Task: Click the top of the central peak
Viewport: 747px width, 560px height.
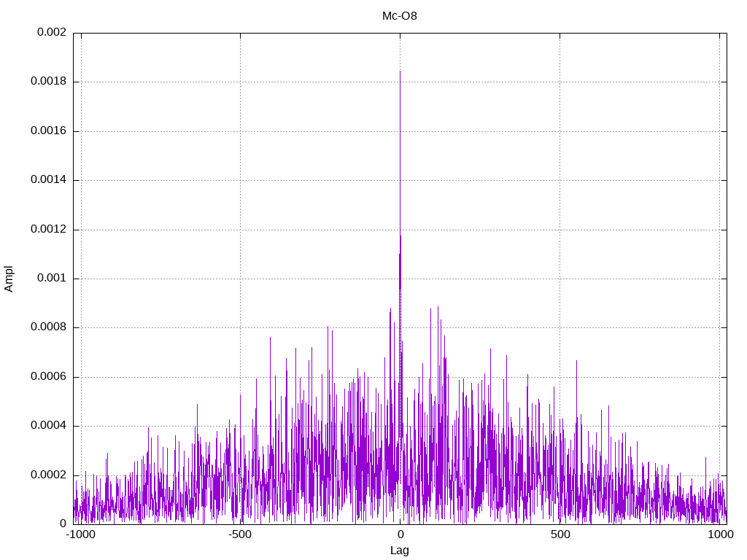Action: (x=400, y=72)
